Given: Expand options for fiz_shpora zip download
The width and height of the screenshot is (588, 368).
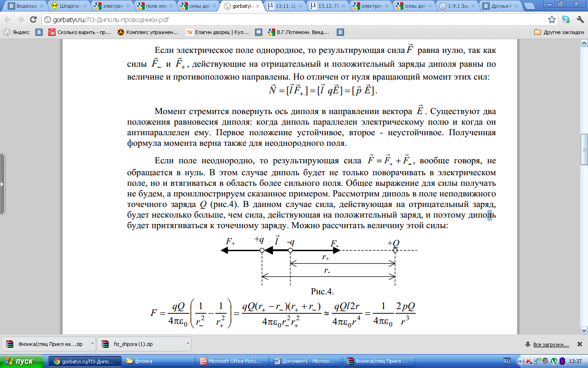Looking at the screenshot, I should coord(188,344).
